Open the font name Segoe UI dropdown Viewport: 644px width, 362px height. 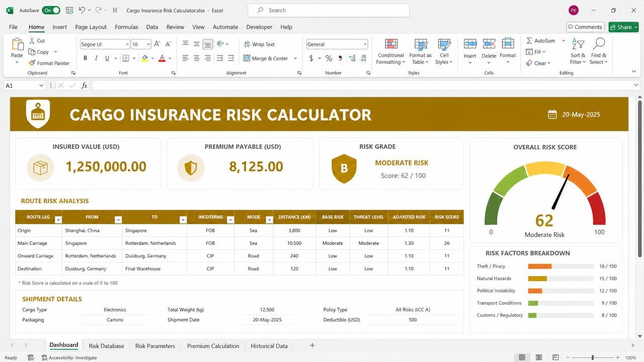coord(127,44)
